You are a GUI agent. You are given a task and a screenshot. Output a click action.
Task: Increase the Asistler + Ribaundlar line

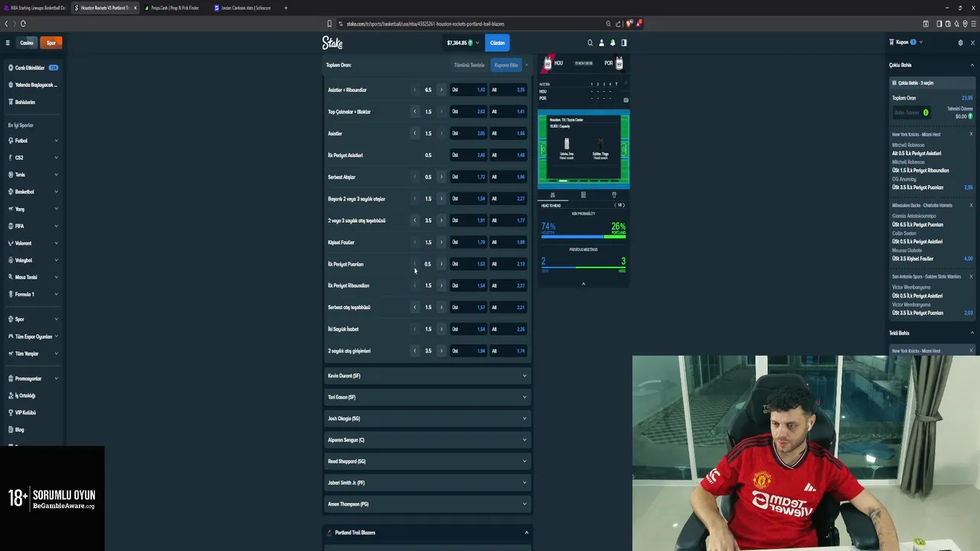[441, 90]
